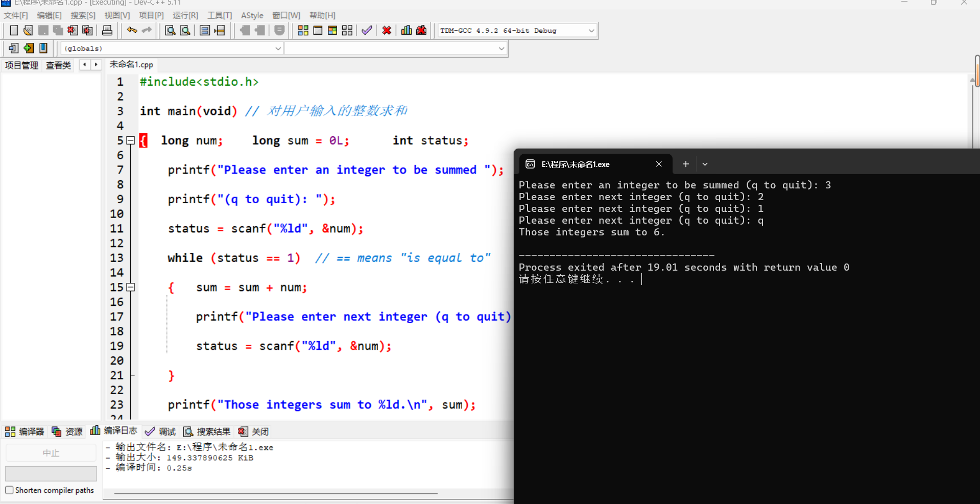Close the 未命名1.exe terminal tab
The height and width of the screenshot is (504, 980).
coord(659,164)
